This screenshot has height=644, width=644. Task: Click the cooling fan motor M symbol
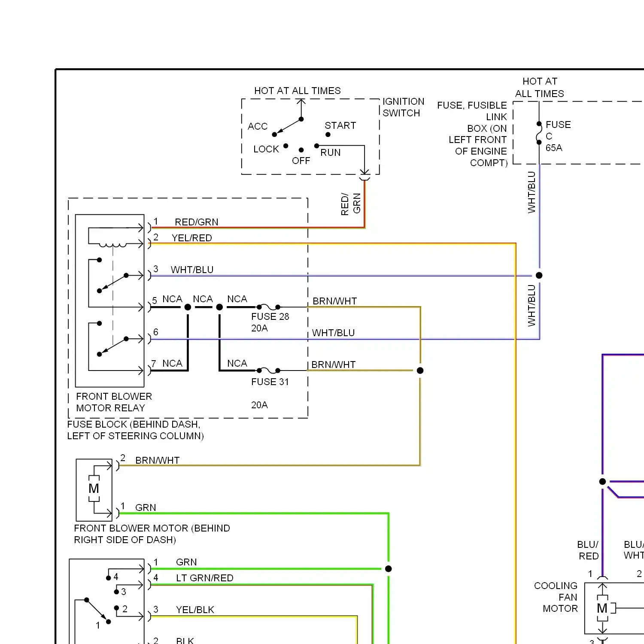coord(602,608)
